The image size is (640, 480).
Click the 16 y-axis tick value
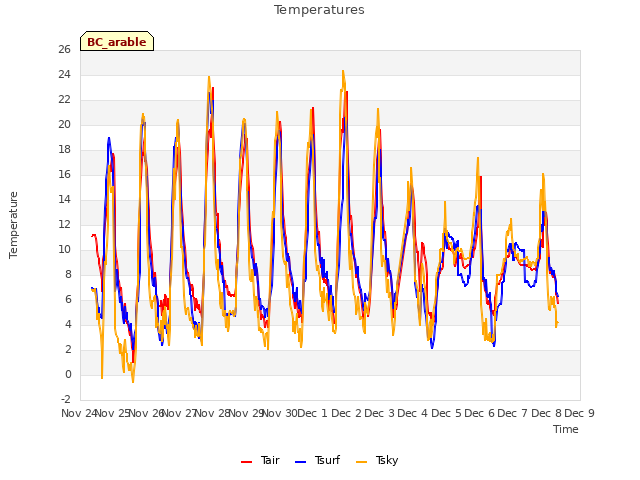[64, 175]
